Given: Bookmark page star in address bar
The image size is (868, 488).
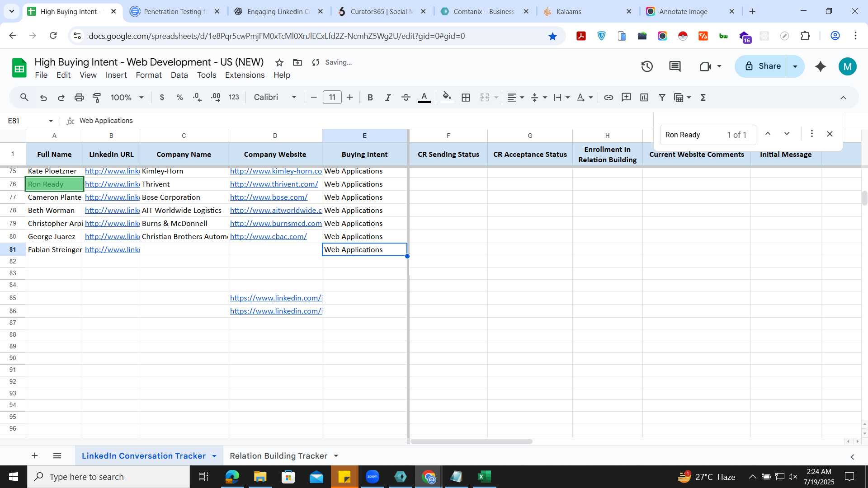Looking at the screenshot, I should point(552,36).
